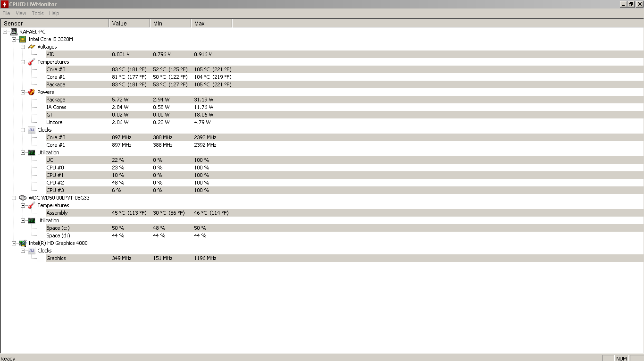The image size is (644, 361).
Task: Select the UC utilization row
Action: tap(344, 160)
